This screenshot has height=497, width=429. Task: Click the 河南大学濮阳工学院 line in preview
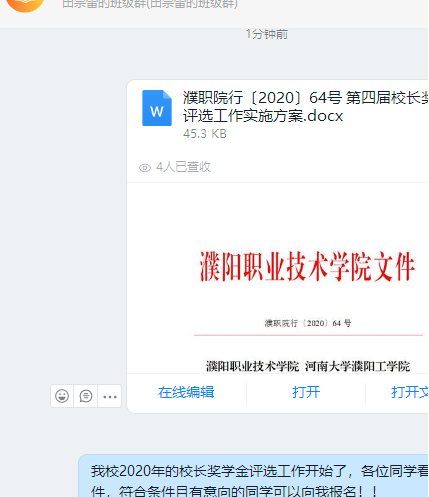(357, 366)
